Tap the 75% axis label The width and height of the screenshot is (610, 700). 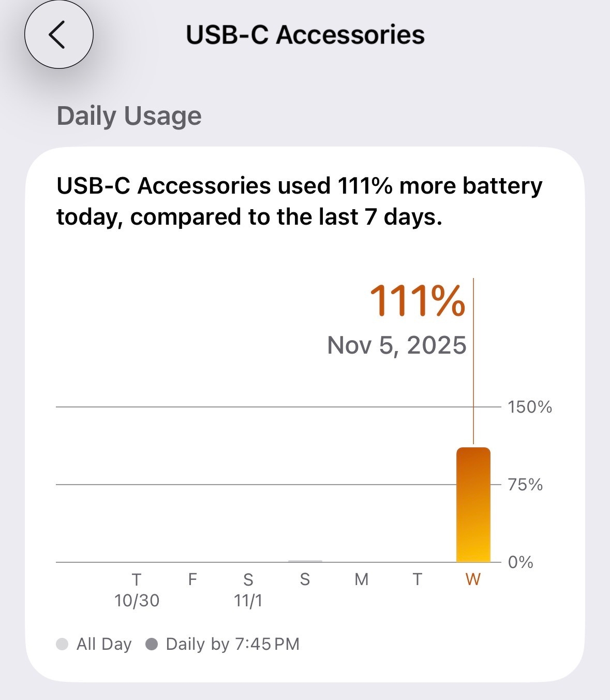[x=525, y=485]
